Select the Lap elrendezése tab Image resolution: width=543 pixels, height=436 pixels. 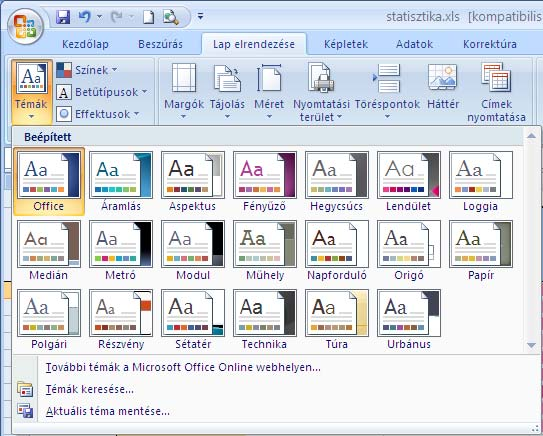click(x=254, y=44)
